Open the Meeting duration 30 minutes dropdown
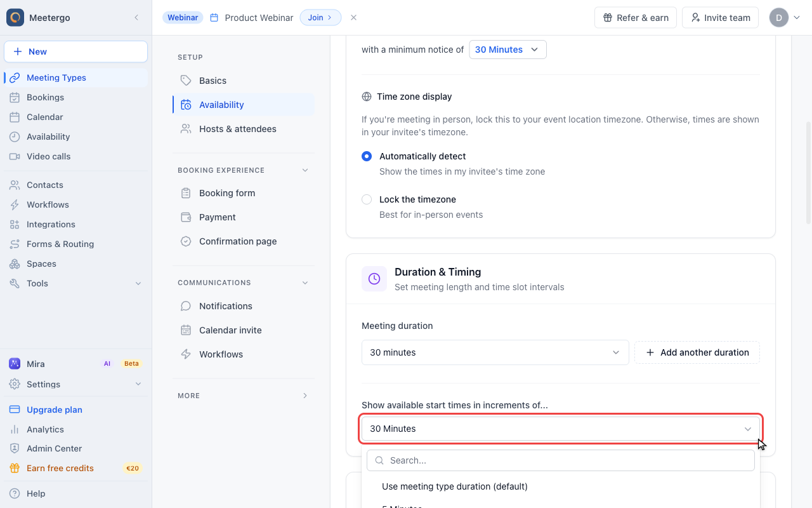This screenshot has height=508, width=812. click(x=495, y=352)
